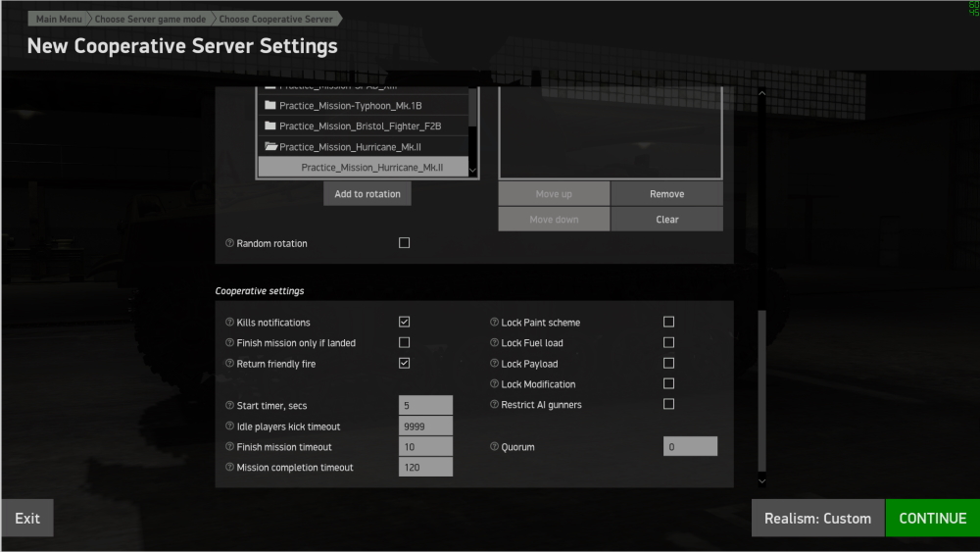Click help icon beside Start timer, secs
The height and width of the screenshot is (552, 980).
230,406
